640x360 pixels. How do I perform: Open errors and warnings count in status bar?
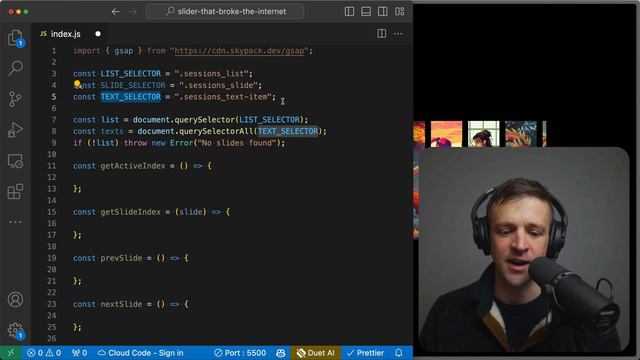pos(44,353)
